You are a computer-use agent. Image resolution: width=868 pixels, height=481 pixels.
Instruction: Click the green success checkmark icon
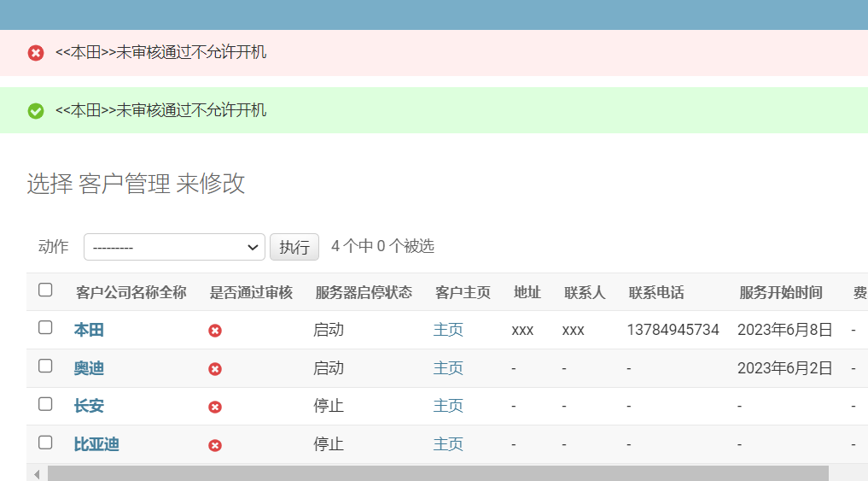point(36,111)
